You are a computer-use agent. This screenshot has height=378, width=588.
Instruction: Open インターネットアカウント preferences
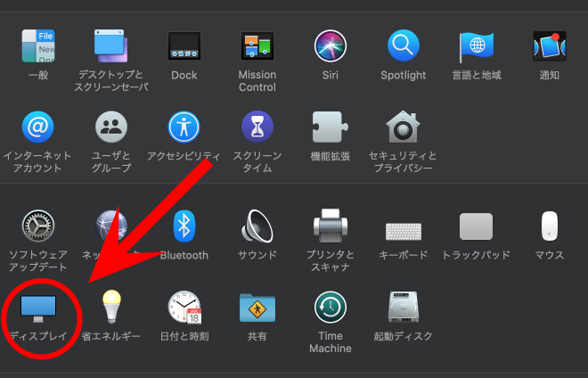click(x=37, y=127)
